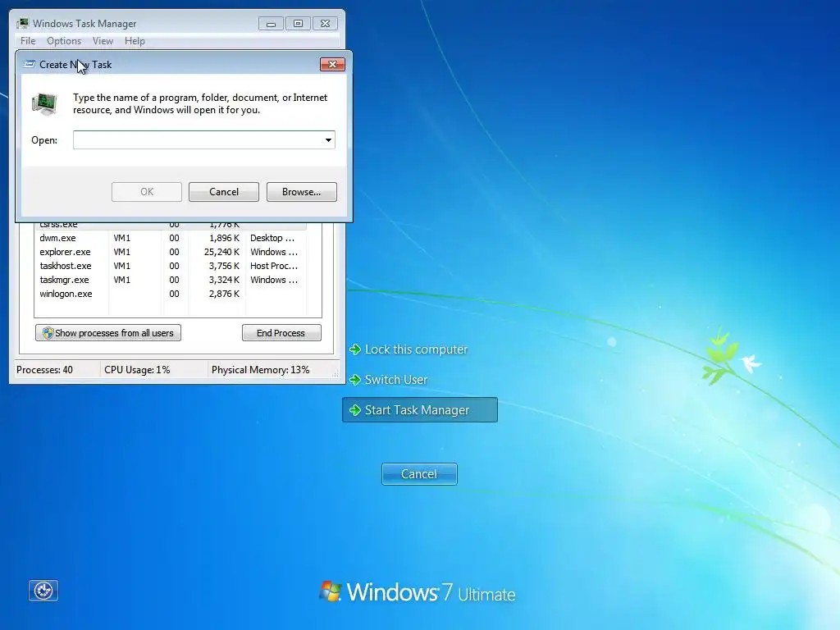Click the 25,240 K memory value

point(221,252)
